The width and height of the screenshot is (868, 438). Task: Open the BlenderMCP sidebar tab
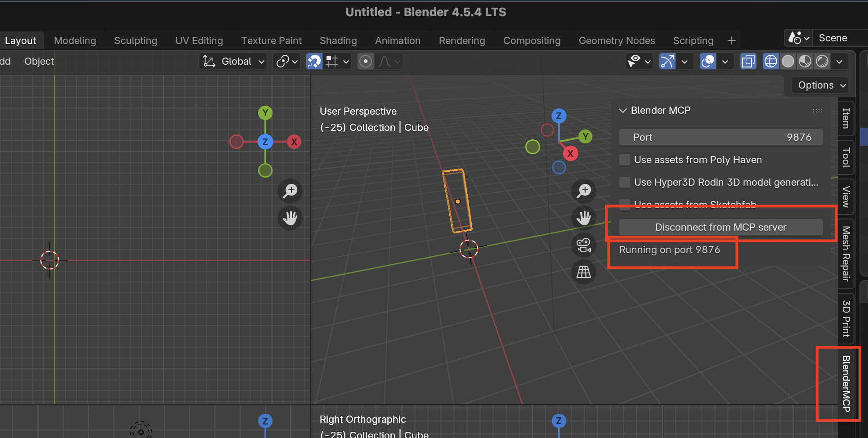point(846,384)
